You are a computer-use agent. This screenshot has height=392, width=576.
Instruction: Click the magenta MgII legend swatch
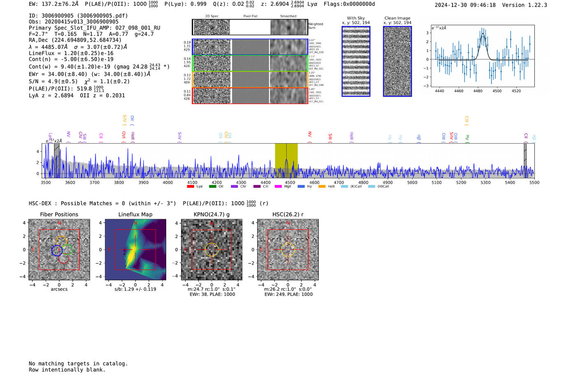point(278,187)
